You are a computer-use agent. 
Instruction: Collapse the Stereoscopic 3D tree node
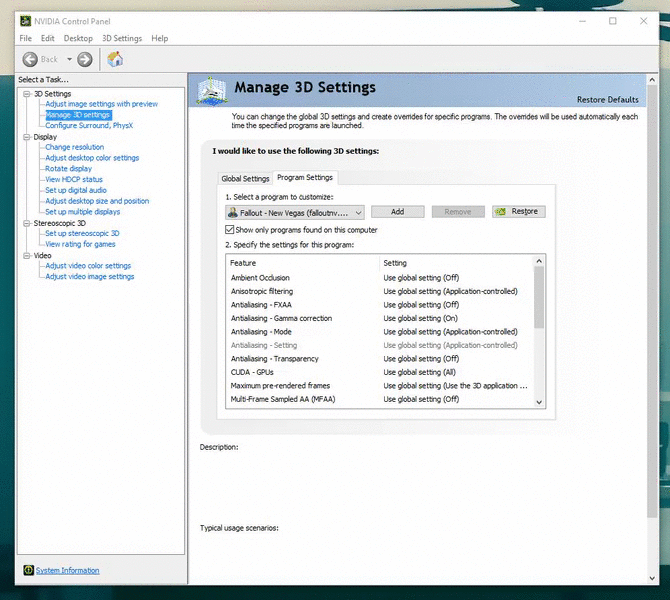[x=27, y=223]
